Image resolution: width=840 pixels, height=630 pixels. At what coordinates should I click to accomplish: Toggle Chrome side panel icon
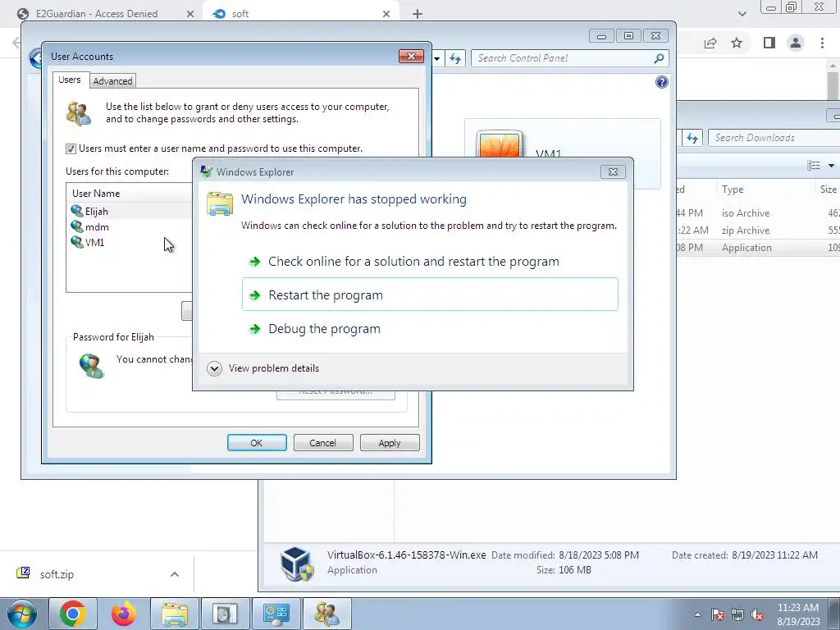click(x=769, y=43)
